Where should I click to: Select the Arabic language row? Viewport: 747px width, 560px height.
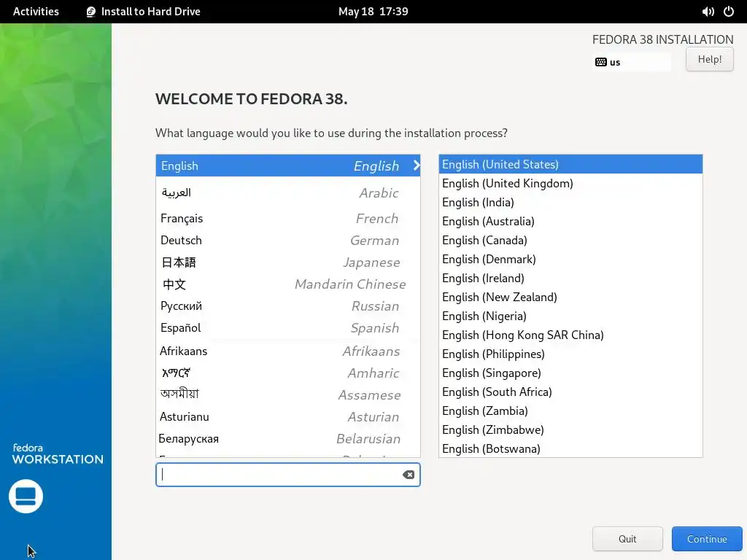click(288, 192)
